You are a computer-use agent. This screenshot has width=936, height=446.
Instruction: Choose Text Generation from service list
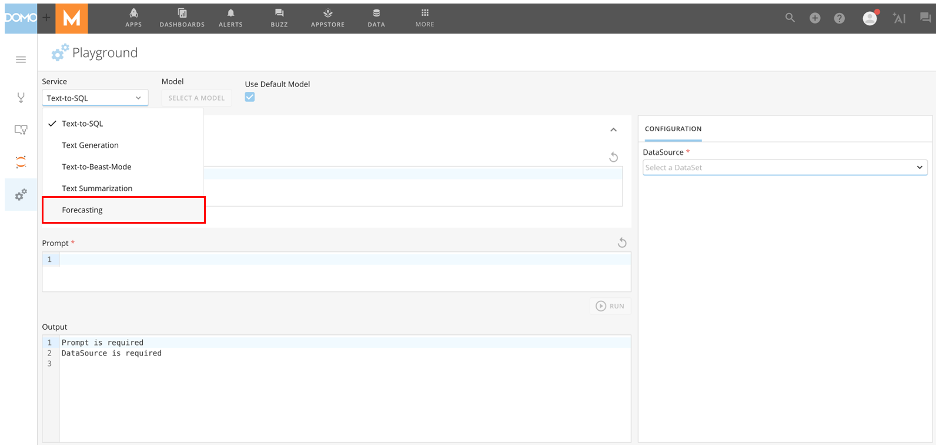(123, 145)
